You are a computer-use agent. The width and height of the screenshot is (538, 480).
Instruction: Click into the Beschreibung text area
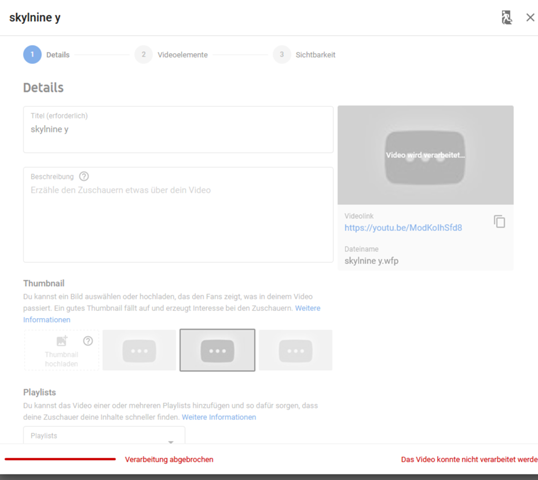(178, 215)
